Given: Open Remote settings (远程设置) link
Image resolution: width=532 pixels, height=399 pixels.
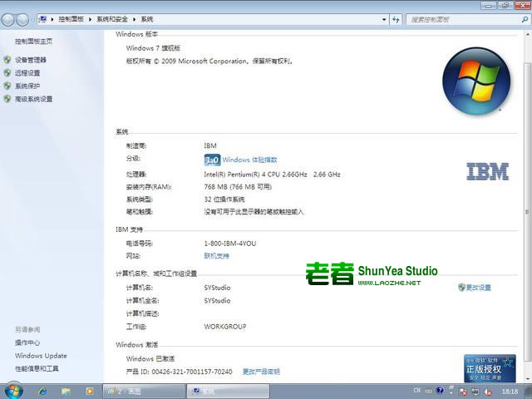Looking at the screenshot, I should tap(27, 73).
